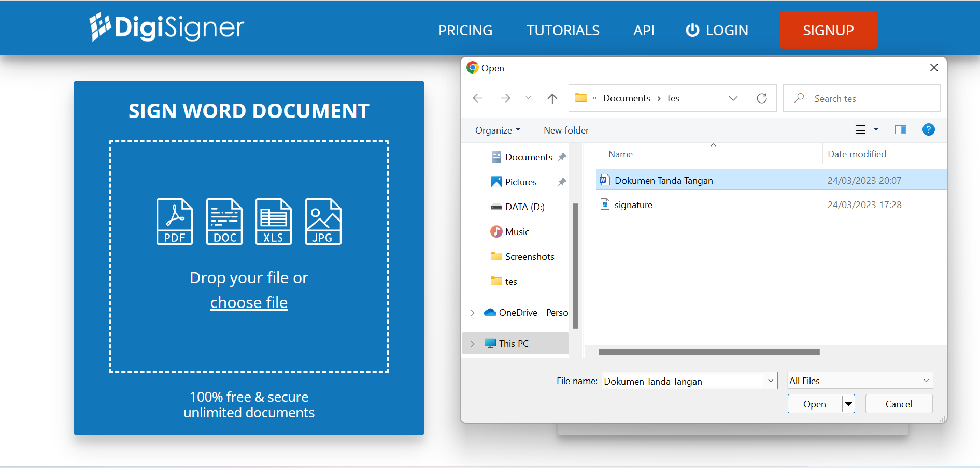Sort by Date modified column header

tap(857, 154)
